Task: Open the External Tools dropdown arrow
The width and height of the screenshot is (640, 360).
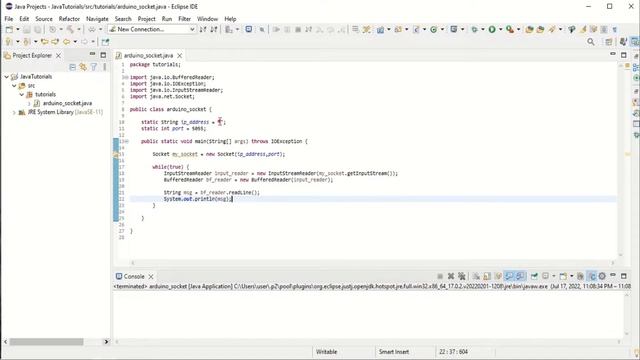Action: click(518, 29)
